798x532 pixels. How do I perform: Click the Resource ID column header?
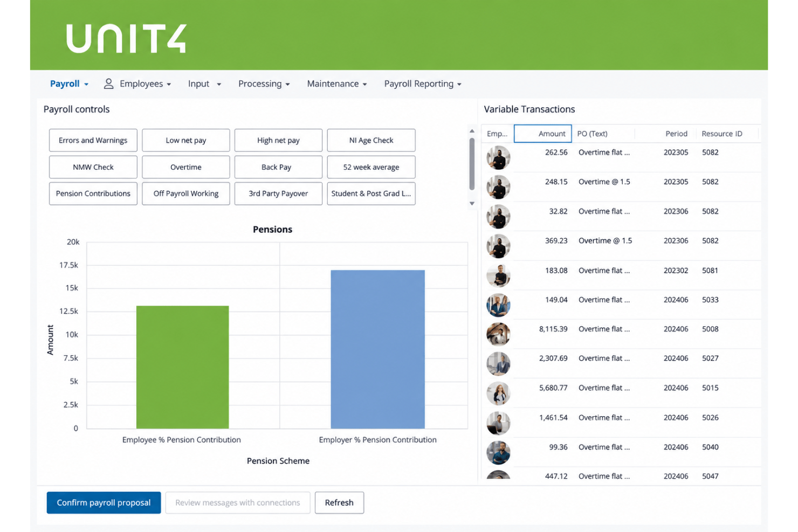(x=721, y=134)
